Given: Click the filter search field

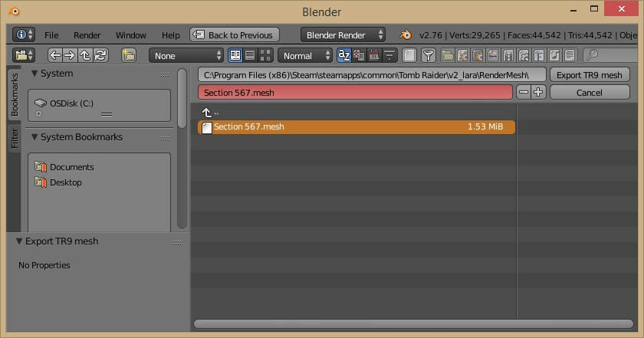Looking at the screenshot, I should click(x=610, y=55).
